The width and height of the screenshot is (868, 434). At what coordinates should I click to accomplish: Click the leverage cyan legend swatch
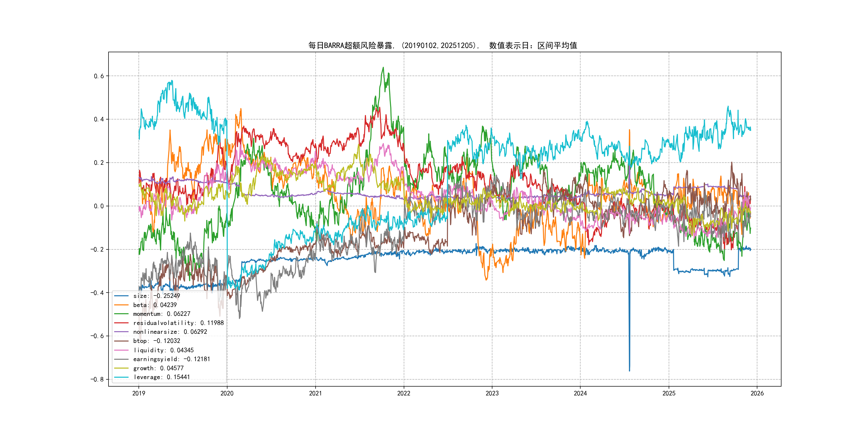[x=121, y=377]
